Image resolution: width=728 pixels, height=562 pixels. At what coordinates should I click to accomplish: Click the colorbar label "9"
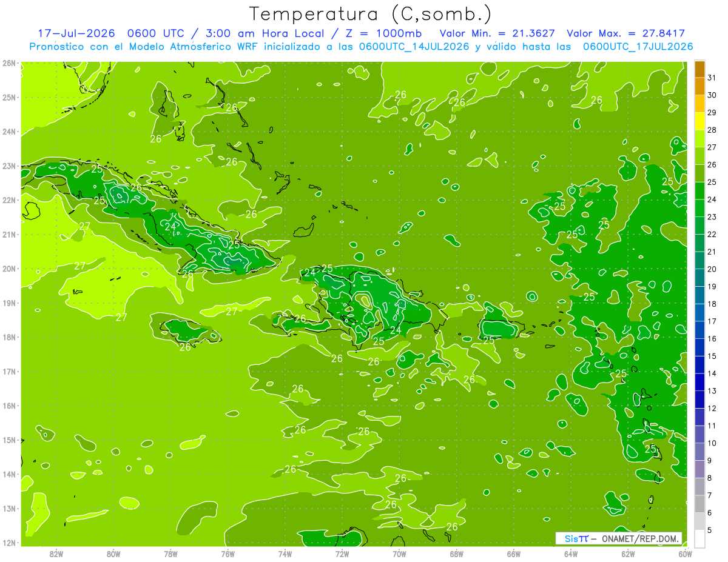[x=710, y=460]
